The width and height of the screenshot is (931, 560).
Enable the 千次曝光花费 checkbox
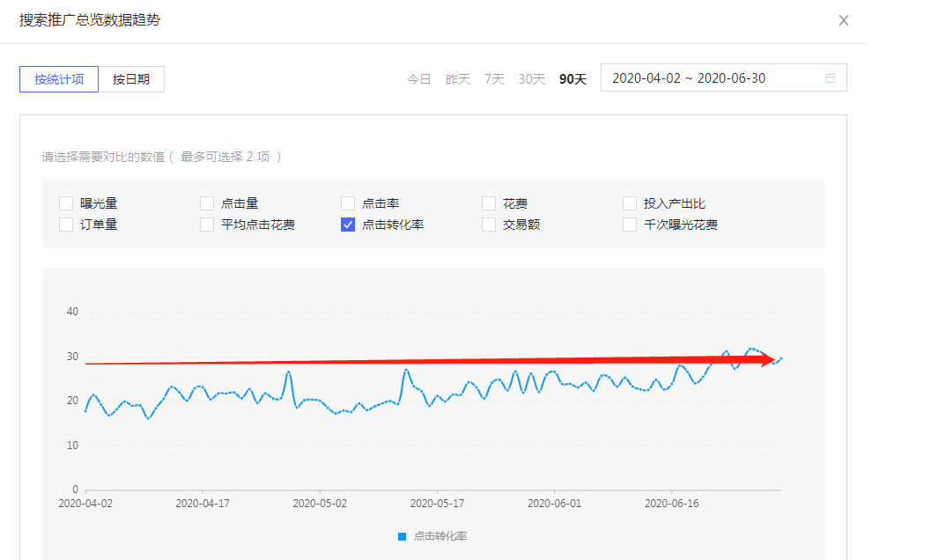[x=630, y=225]
